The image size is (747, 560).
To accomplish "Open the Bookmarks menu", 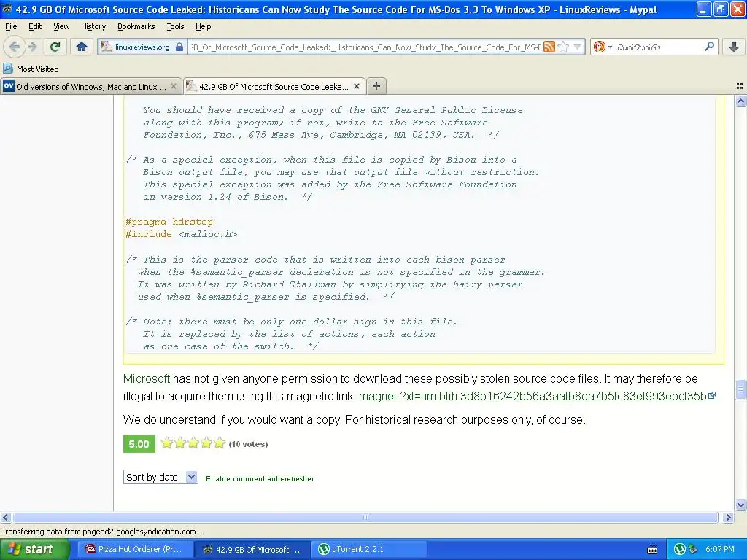I will (136, 26).
